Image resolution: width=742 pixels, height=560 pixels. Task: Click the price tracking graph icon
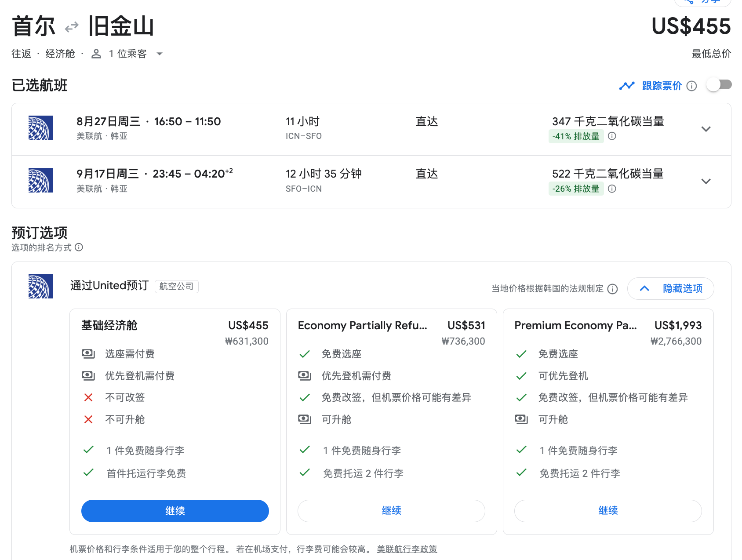point(627,86)
